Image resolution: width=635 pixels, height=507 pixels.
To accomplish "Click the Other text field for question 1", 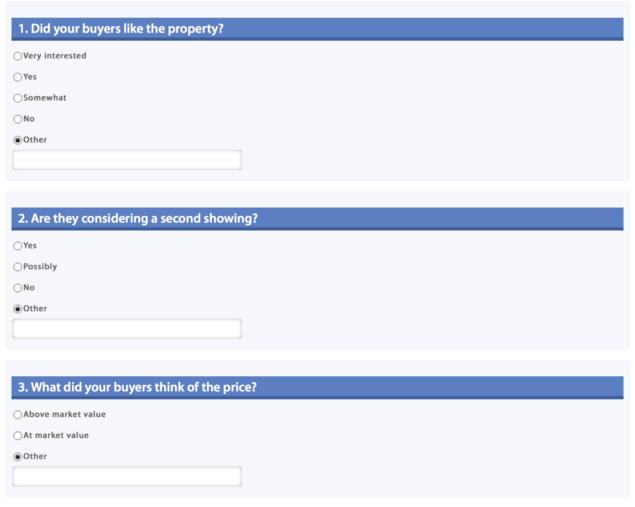I will coord(127,160).
